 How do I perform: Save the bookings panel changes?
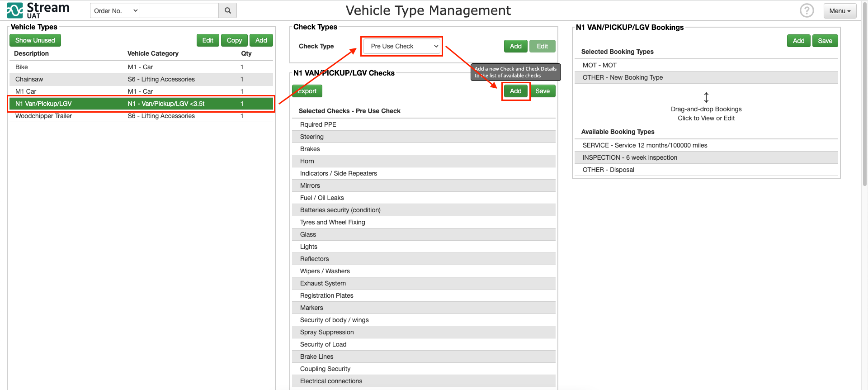825,41
